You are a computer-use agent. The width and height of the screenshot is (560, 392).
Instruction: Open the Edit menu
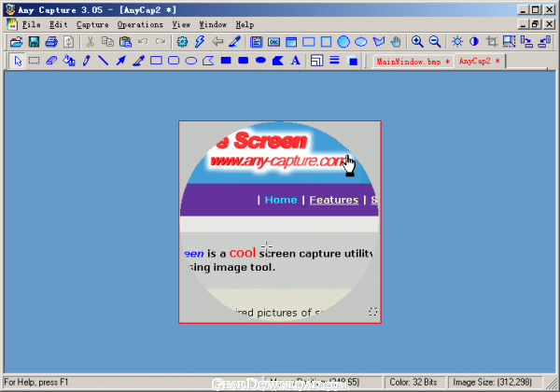point(59,24)
